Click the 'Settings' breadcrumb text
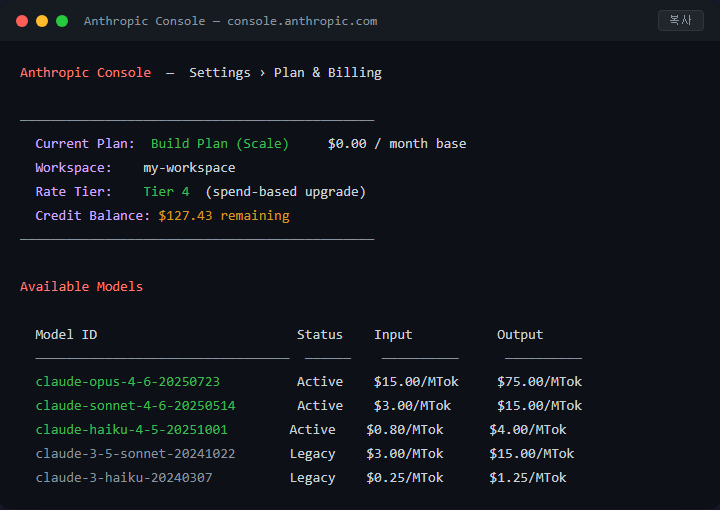The width and height of the screenshot is (720, 510). (x=220, y=73)
